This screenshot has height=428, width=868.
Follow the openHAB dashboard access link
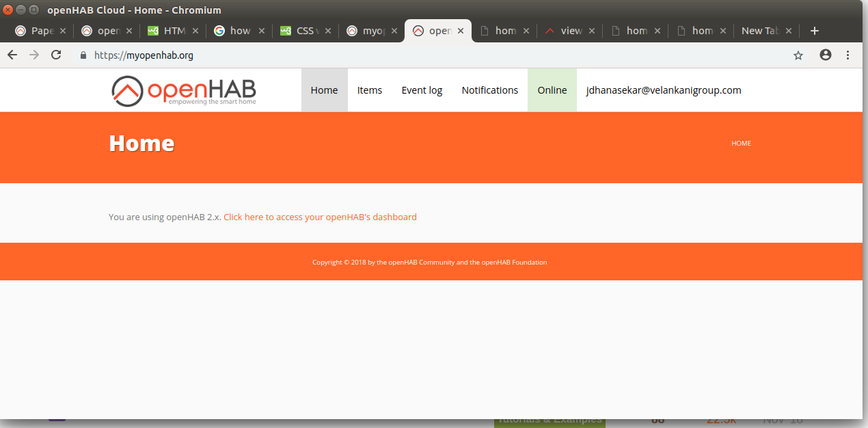pos(319,217)
